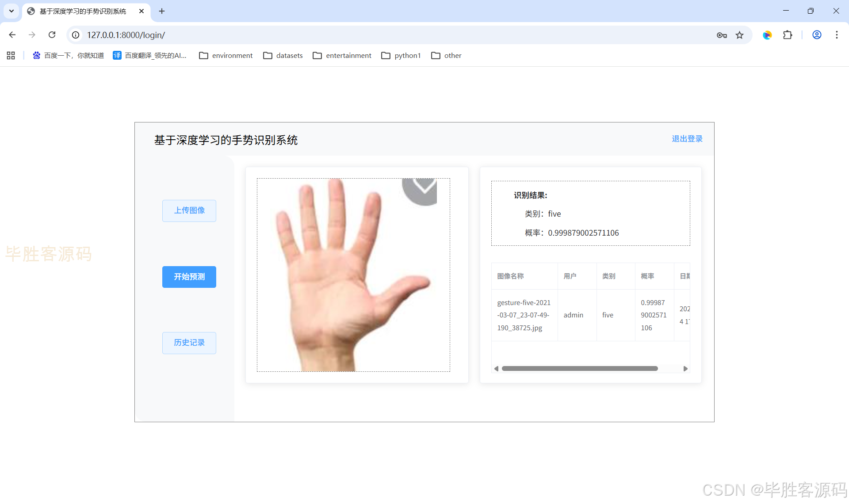Close the 基于深度学习的手势识别系统 tab

point(141,11)
